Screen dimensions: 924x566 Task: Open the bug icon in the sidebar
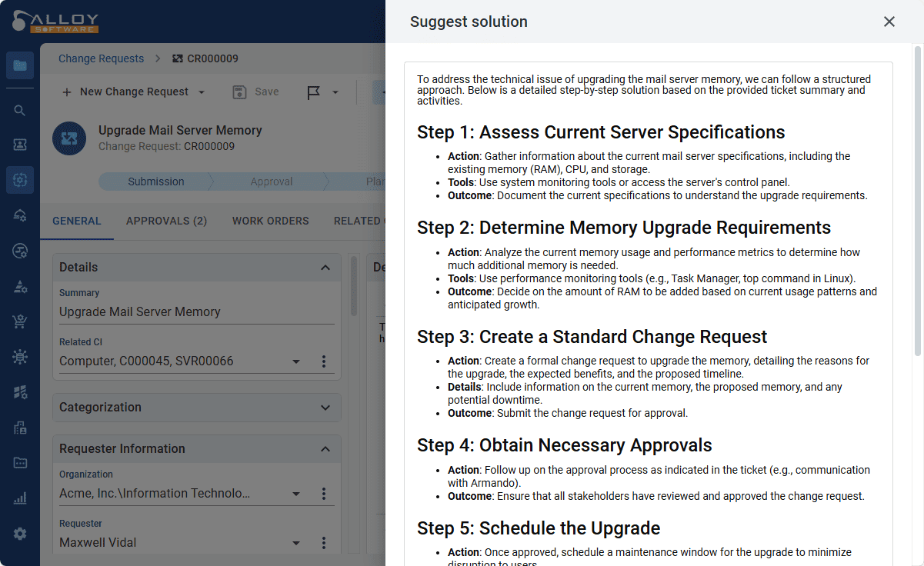(x=20, y=357)
